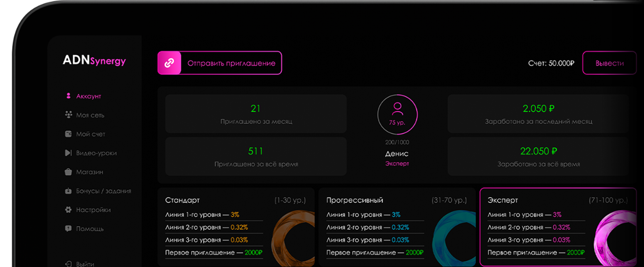Click the user name Денис
The height and width of the screenshot is (267, 644).
click(397, 154)
